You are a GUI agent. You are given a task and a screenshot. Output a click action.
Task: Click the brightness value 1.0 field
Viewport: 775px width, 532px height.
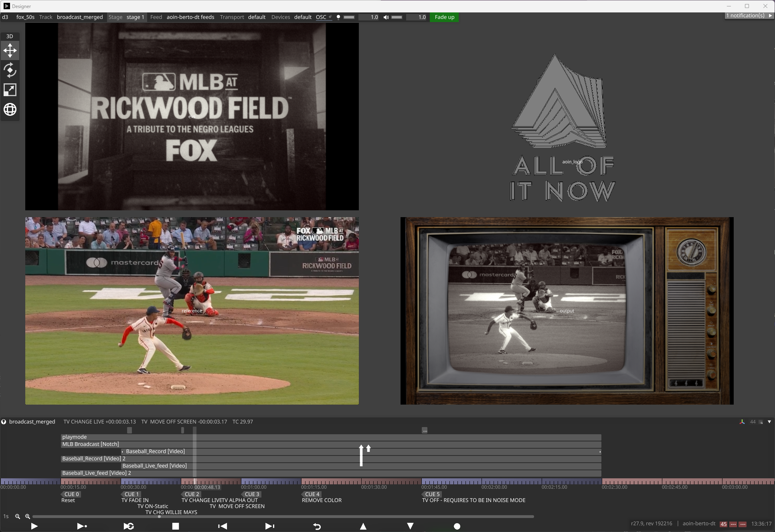click(x=369, y=17)
